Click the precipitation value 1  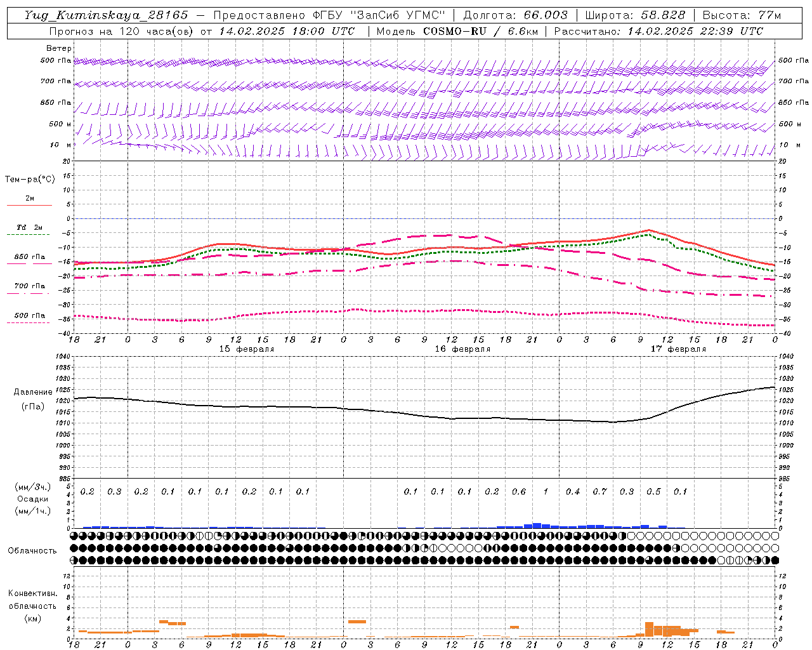(x=546, y=491)
